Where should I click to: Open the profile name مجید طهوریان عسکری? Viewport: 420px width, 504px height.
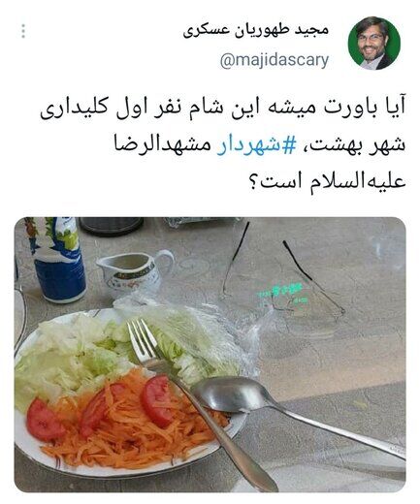point(256,30)
